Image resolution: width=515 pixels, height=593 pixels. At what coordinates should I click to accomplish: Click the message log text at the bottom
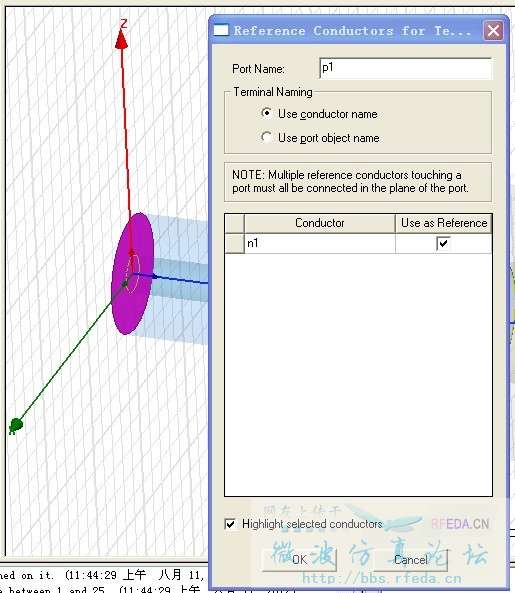(x=102, y=582)
